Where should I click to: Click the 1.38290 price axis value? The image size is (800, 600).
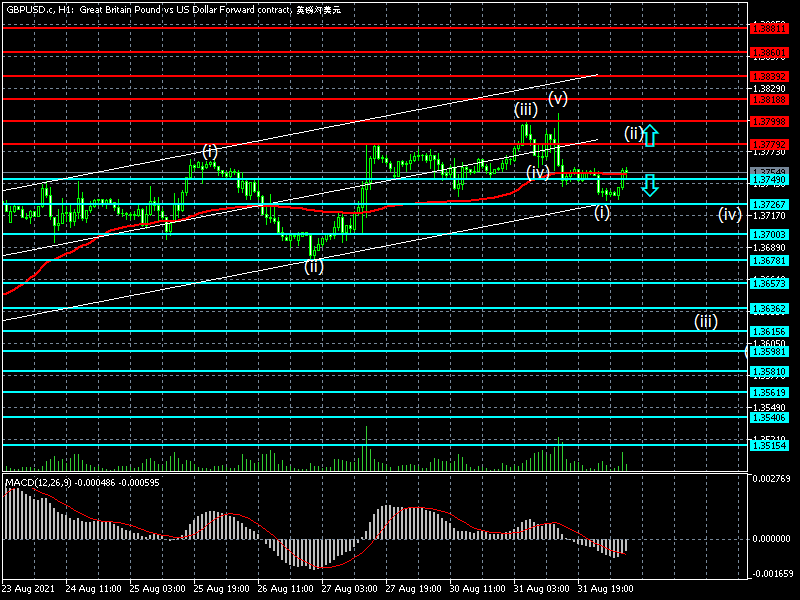(769, 89)
